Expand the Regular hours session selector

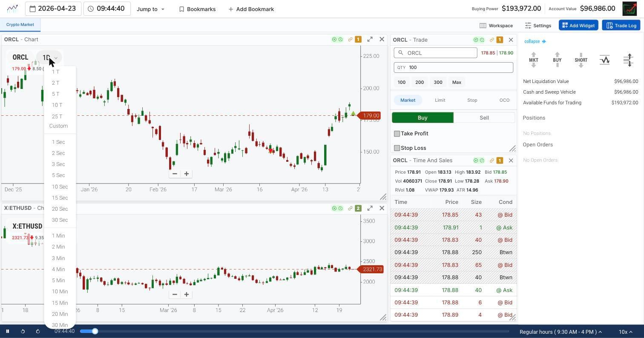point(561,332)
